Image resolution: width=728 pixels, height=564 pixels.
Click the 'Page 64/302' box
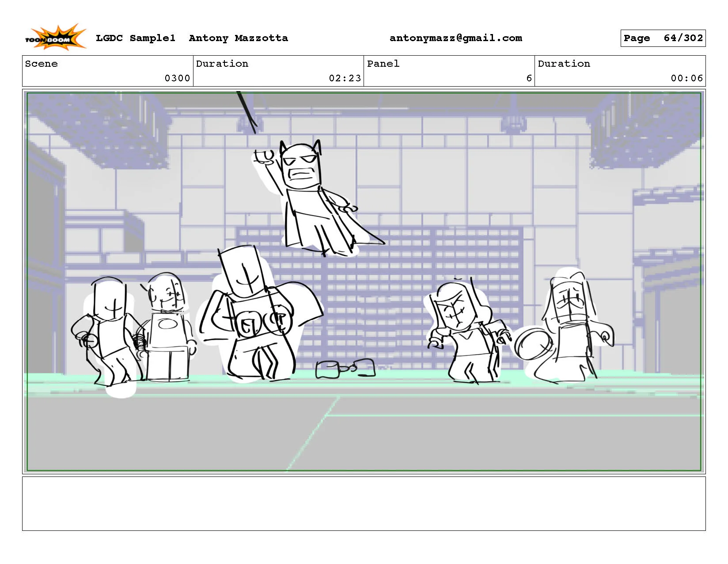tap(663, 38)
